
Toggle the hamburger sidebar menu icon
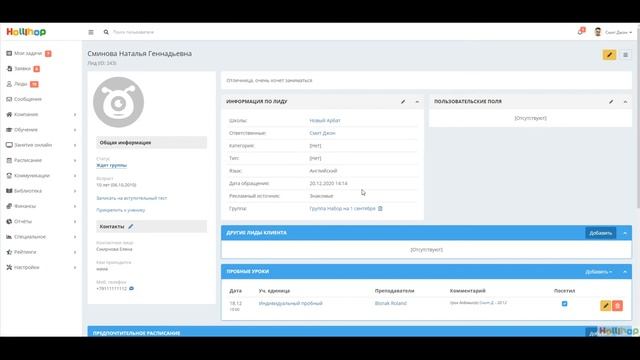pyautogui.click(x=91, y=32)
